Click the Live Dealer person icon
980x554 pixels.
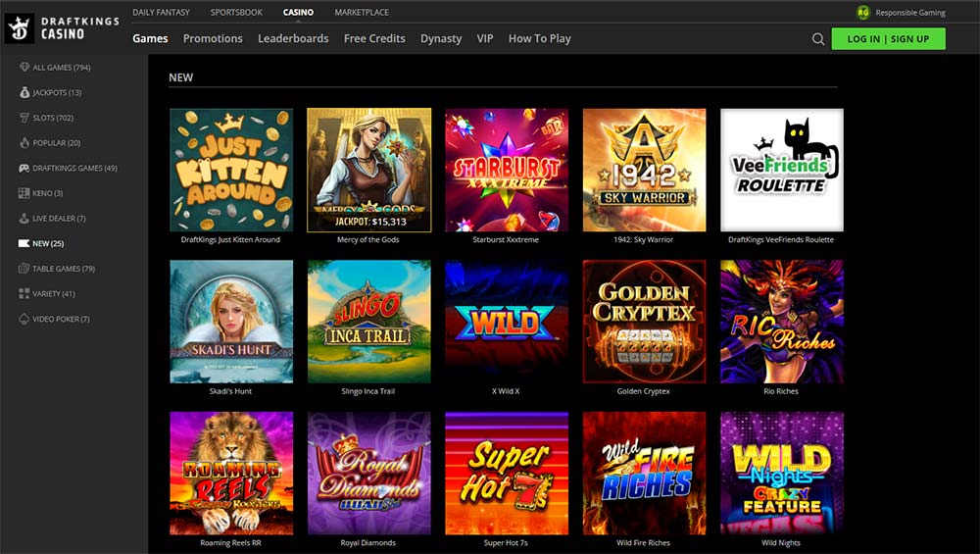pyautogui.click(x=24, y=219)
